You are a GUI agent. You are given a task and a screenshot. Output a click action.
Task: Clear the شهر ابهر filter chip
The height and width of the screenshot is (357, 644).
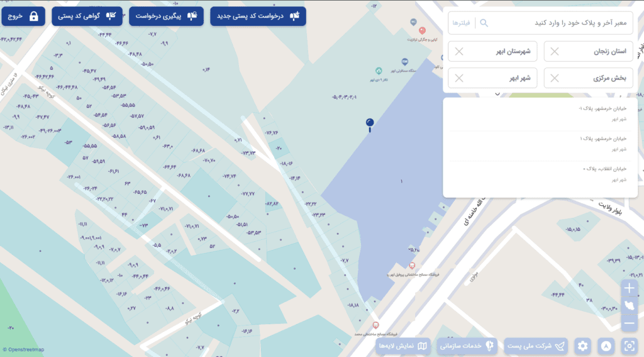[459, 78]
